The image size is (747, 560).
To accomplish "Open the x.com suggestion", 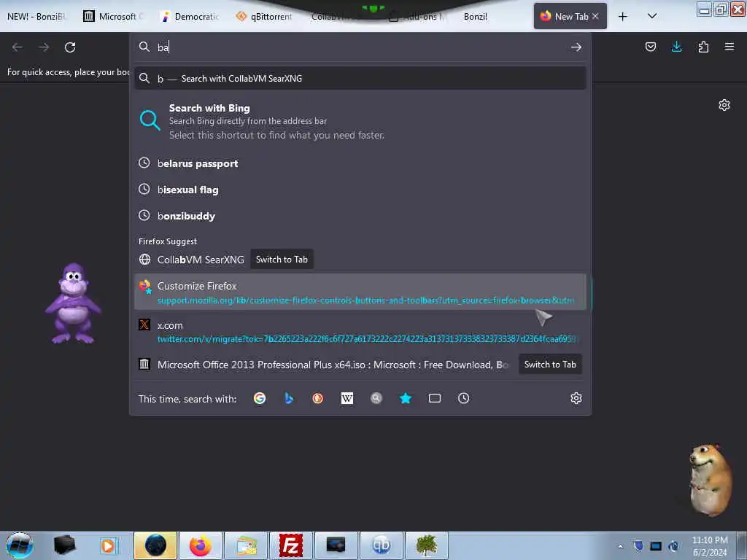I will [x=360, y=332].
